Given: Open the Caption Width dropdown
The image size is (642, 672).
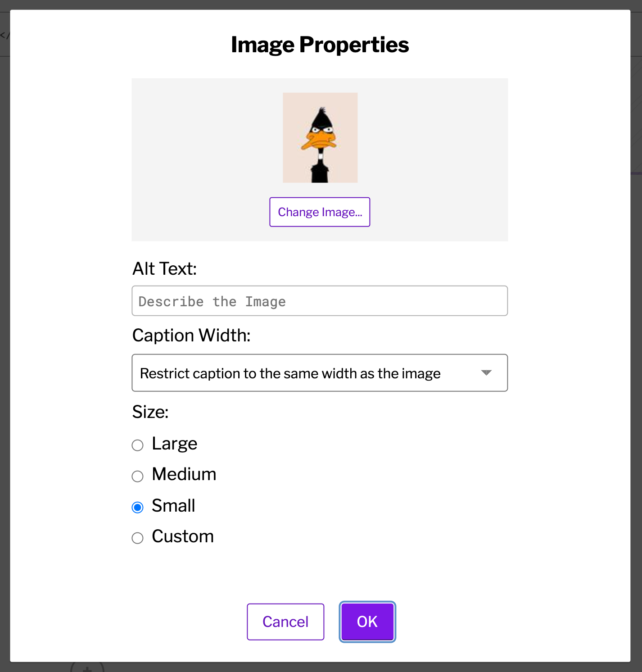Looking at the screenshot, I should 320,373.
